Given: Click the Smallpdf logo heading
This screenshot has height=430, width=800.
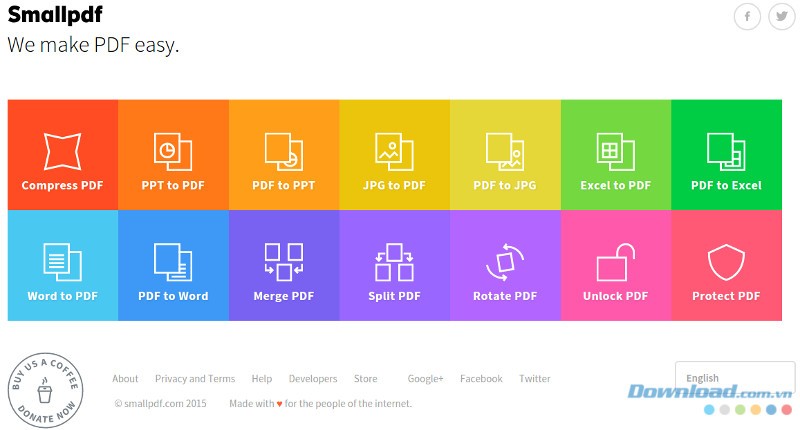Looking at the screenshot, I should (x=55, y=15).
